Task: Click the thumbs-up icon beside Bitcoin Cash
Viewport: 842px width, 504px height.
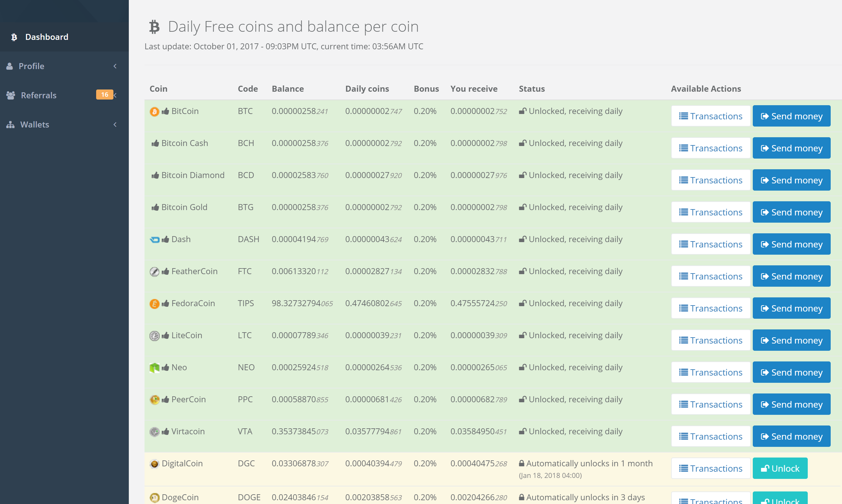Action: tap(155, 143)
